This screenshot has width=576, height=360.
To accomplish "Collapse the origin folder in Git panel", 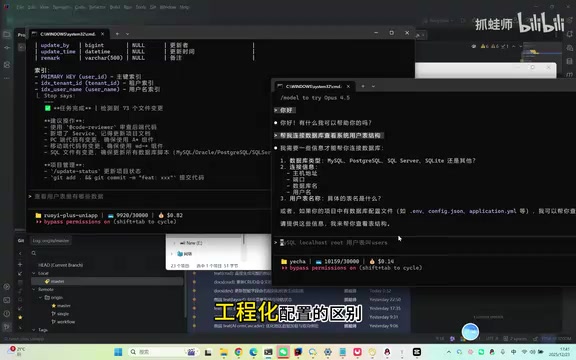I will [x=40, y=298].
